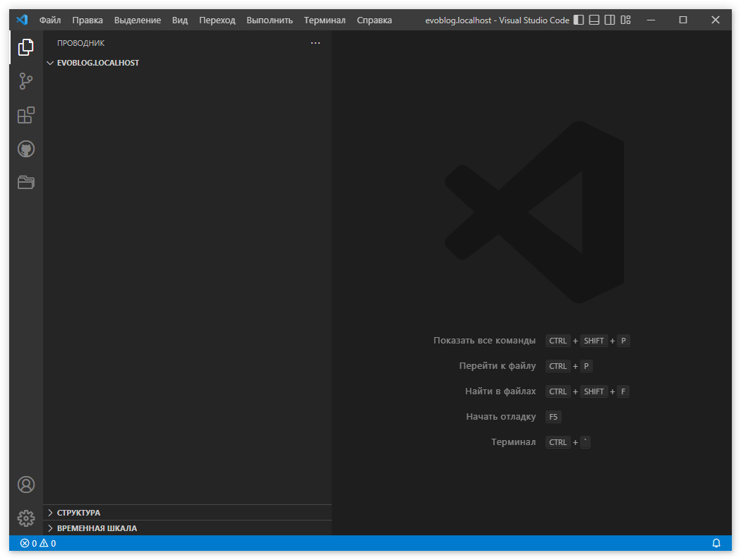Open the Manage gear icon
The width and height of the screenshot is (741, 560).
click(x=25, y=518)
